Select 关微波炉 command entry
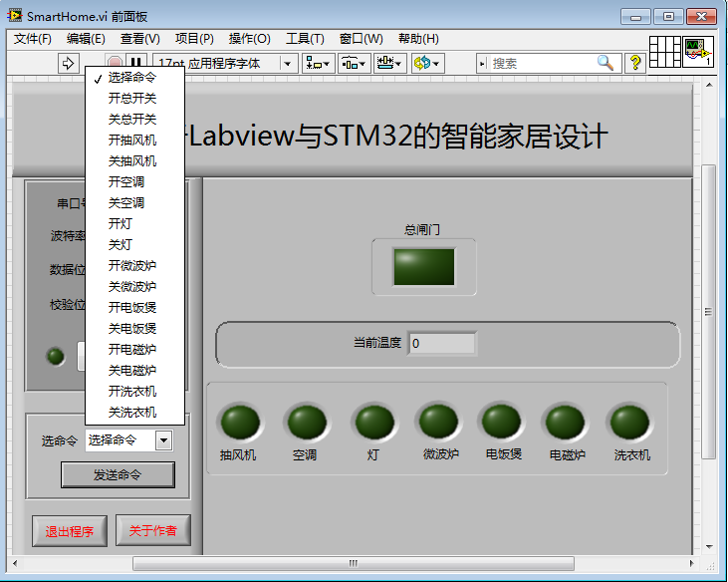The image size is (728, 582). (x=135, y=286)
